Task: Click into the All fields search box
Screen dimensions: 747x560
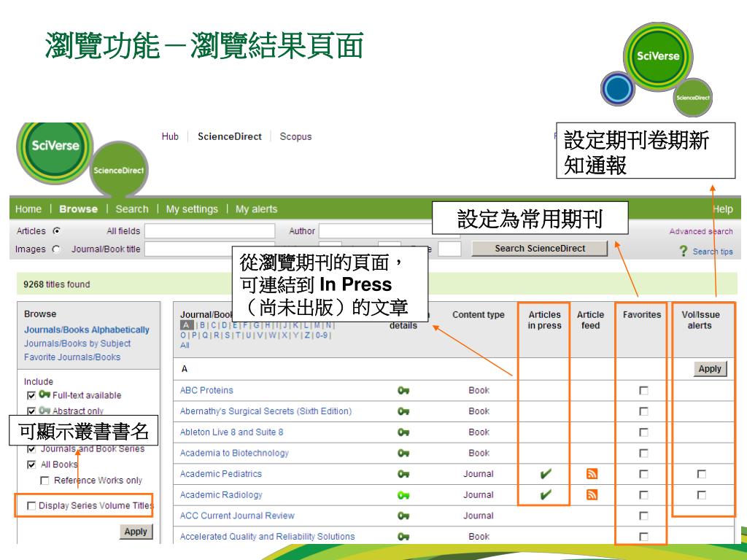Action: click(x=209, y=231)
